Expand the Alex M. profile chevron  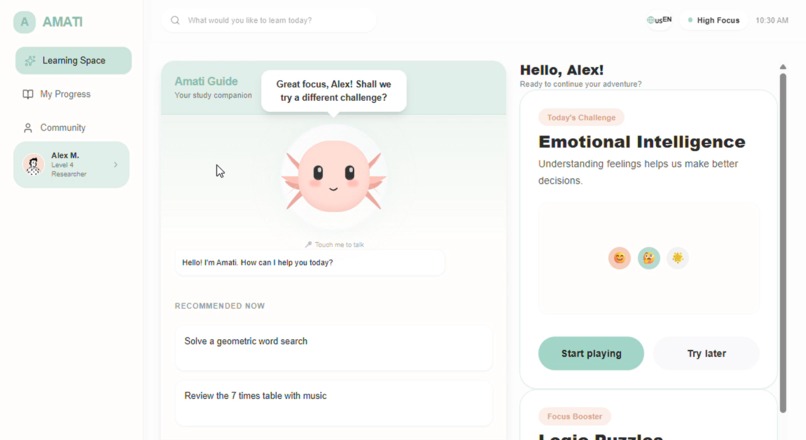click(116, 164)
